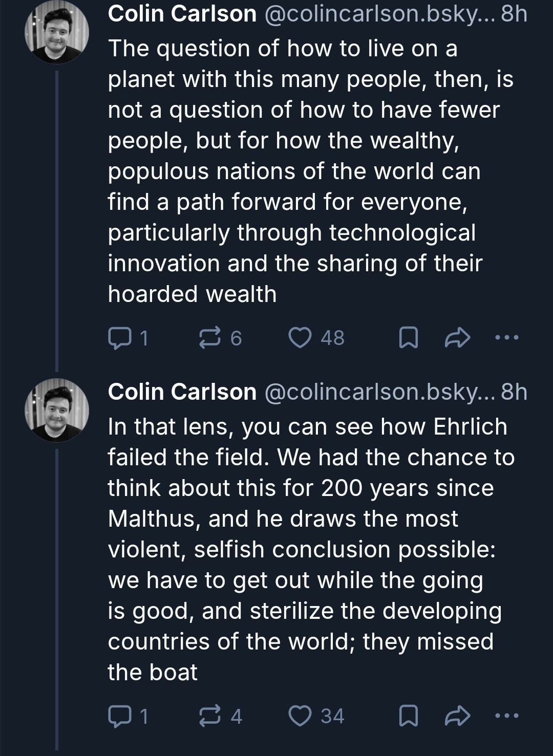Open more options on the first post
This screenshot has width=553, height=756.
click(507, 338)
